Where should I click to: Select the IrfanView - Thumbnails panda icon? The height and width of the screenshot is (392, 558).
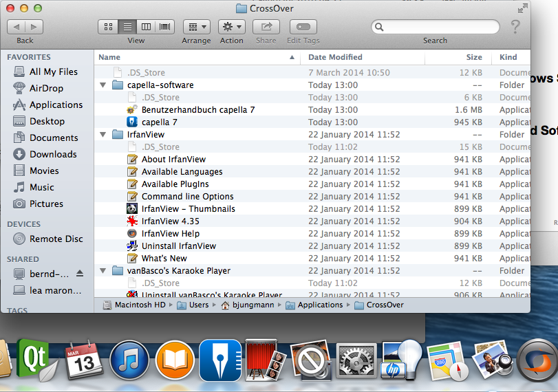[132, 208]
